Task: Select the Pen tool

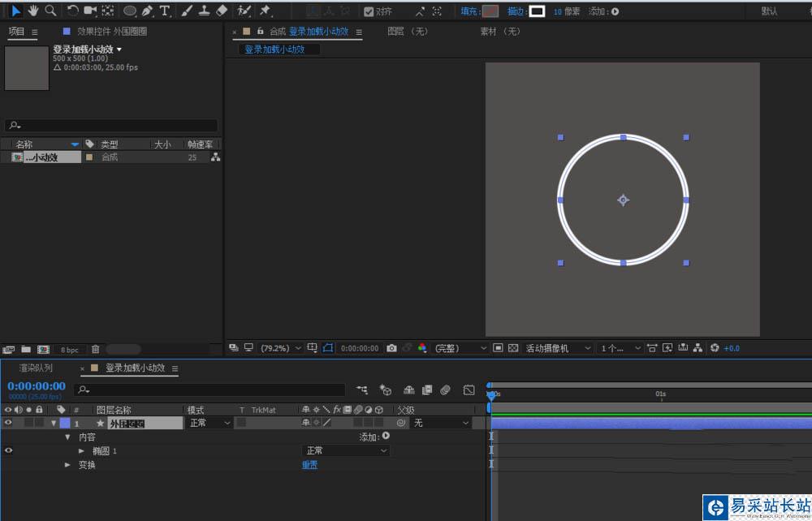Action: [147, 11]
